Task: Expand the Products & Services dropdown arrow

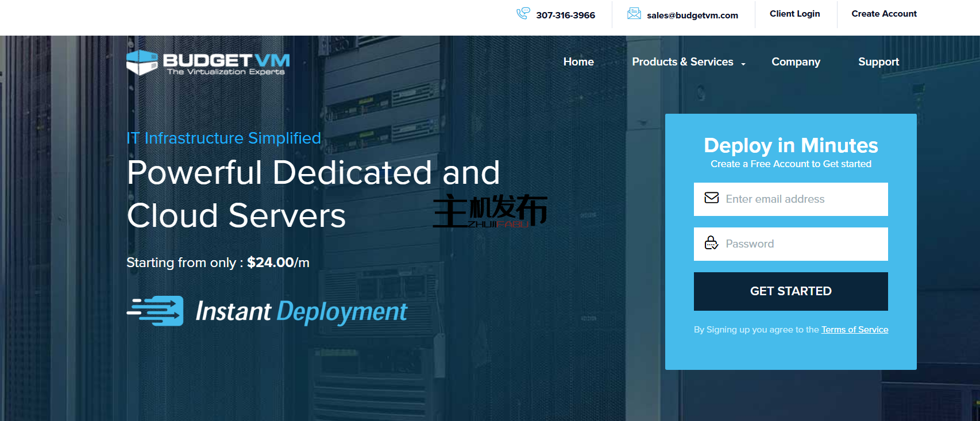Action: click(743, 64)
